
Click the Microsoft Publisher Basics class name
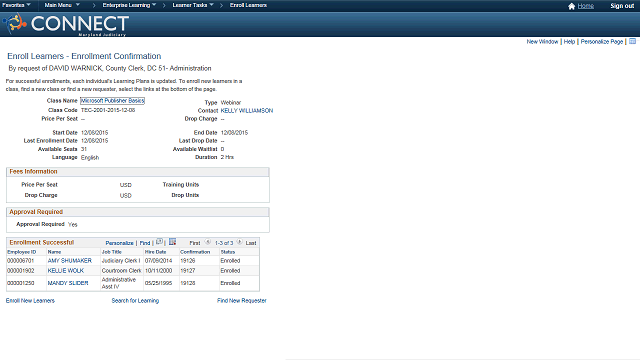click(x=112, y=100)
